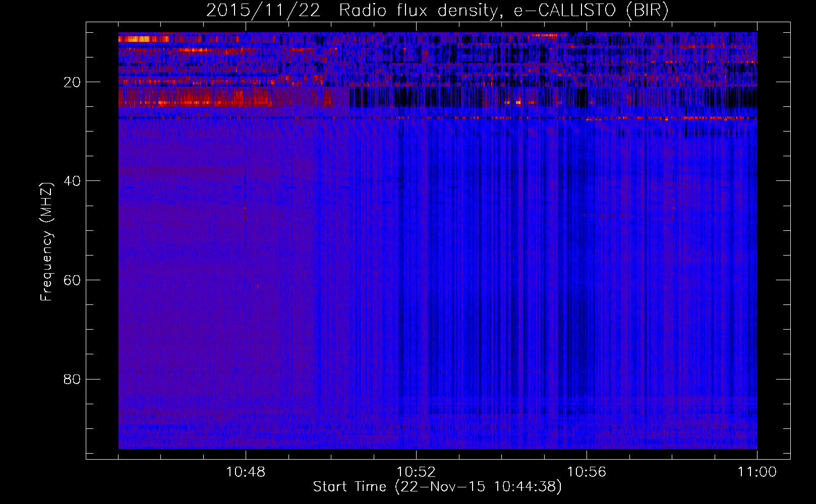Click the 10:56 time tick label

(587, 472)
